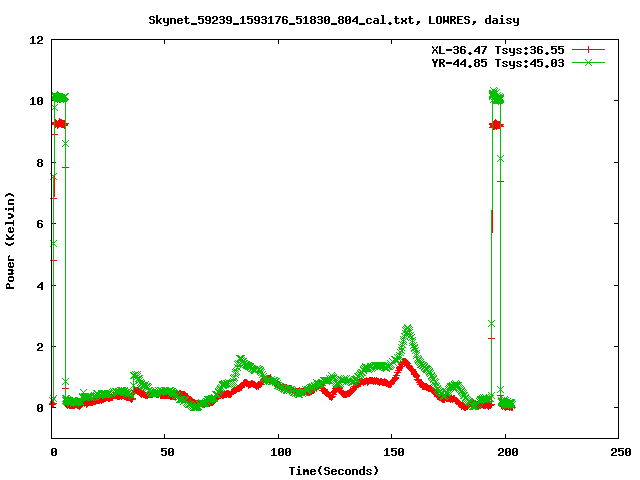Click x-axis tick label 100
The image size is (640, 480).
click(280, 452)
